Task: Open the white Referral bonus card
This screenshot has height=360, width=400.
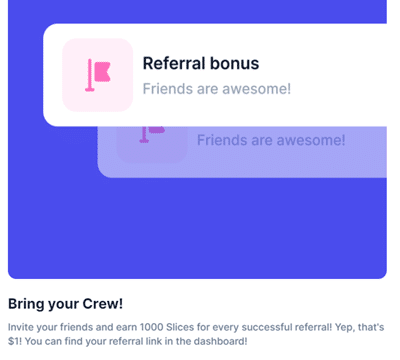Action: [x=215, y=75]
